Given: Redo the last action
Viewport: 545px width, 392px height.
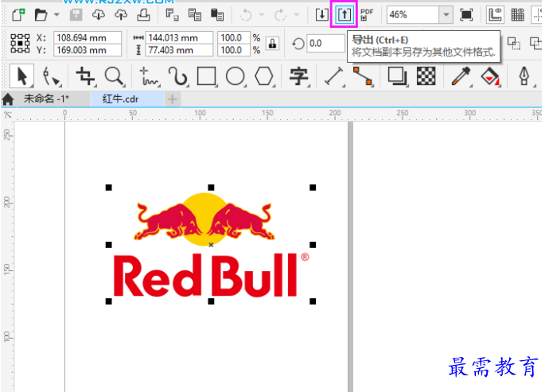Looking at the screenshot, I should click(280, 14).
